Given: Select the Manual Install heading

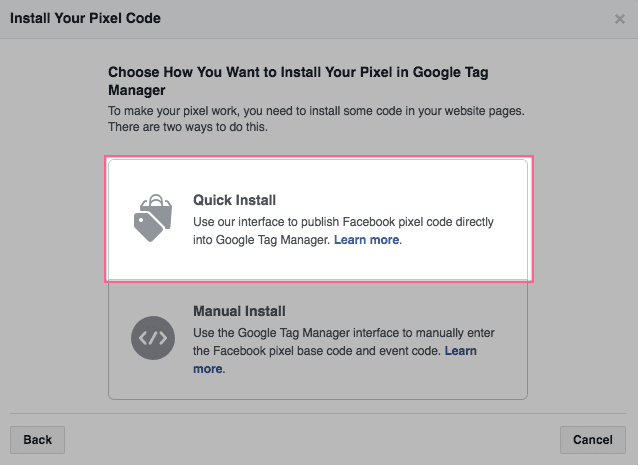Looking at the screenshot, I should point(239,311).
